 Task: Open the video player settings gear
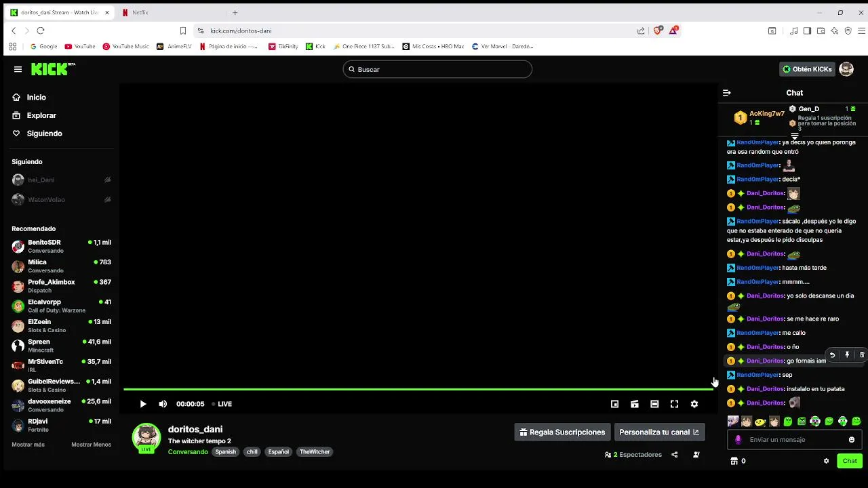point(694,404)
